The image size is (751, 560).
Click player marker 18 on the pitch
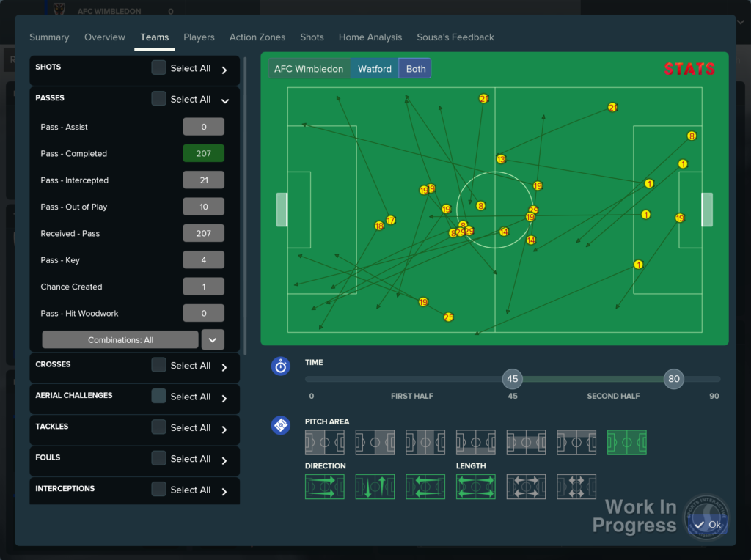tap(379, 226)
